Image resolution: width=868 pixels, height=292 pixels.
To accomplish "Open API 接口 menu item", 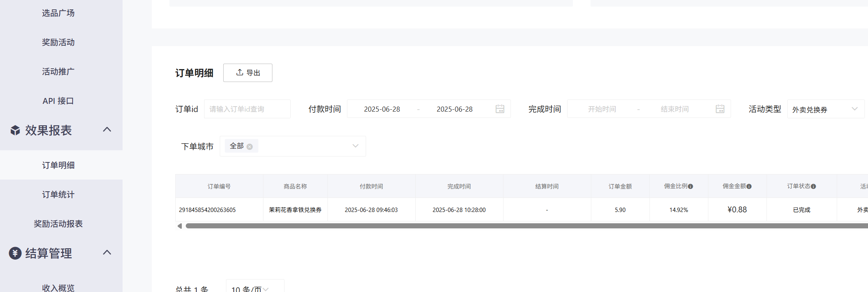I will click(58, 101).
